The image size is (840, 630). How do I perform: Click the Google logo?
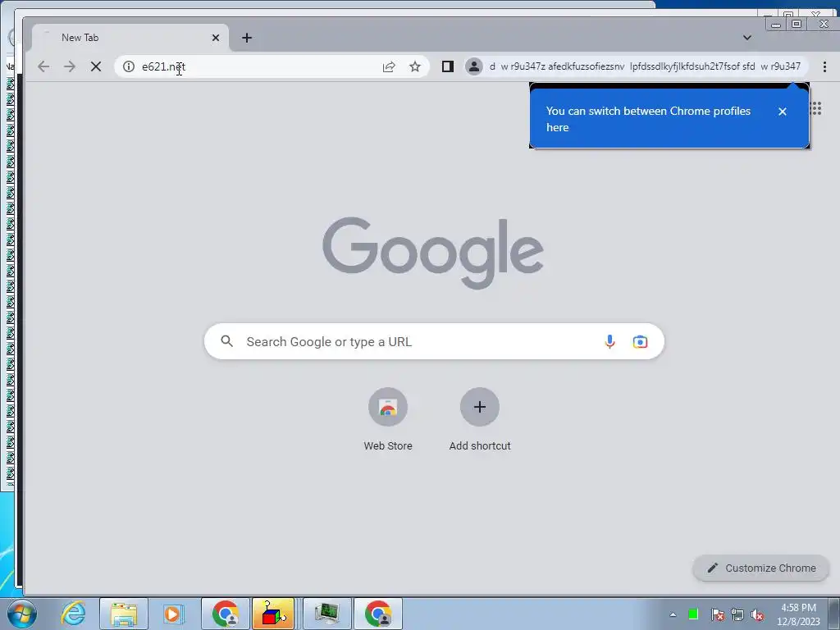pos(433,253)
